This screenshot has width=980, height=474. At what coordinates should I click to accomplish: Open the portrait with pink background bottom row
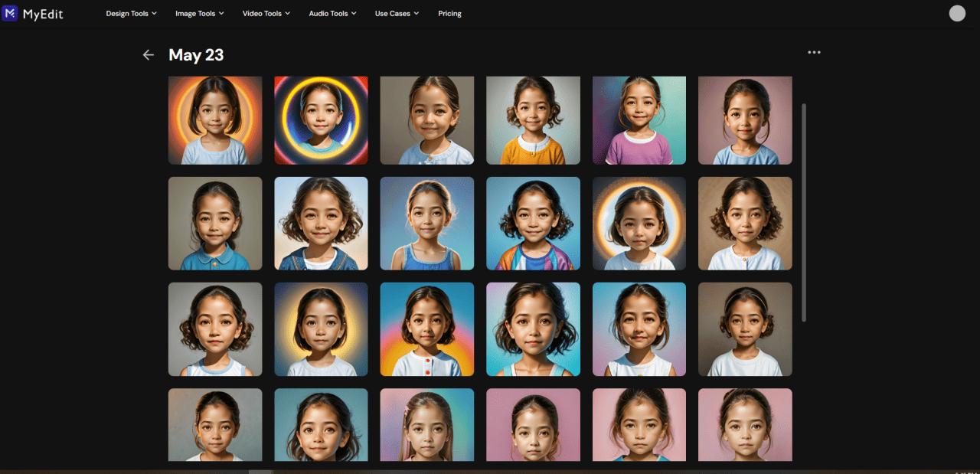tap(533, 425)
